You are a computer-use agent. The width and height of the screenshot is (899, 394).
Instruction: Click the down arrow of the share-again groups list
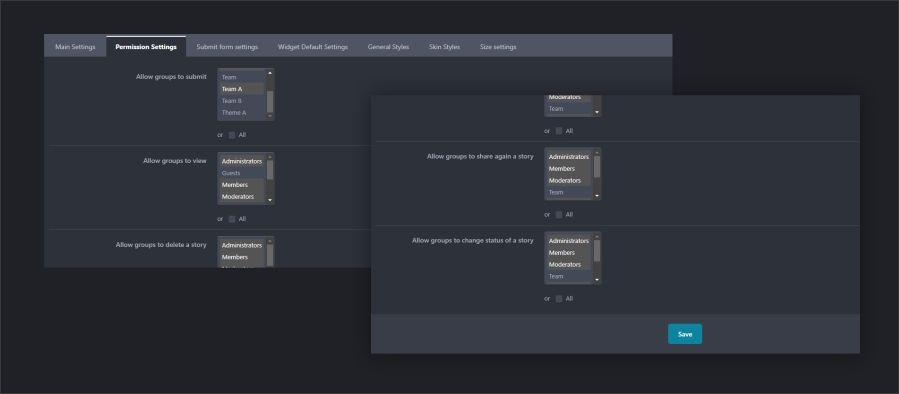(597, 196)
